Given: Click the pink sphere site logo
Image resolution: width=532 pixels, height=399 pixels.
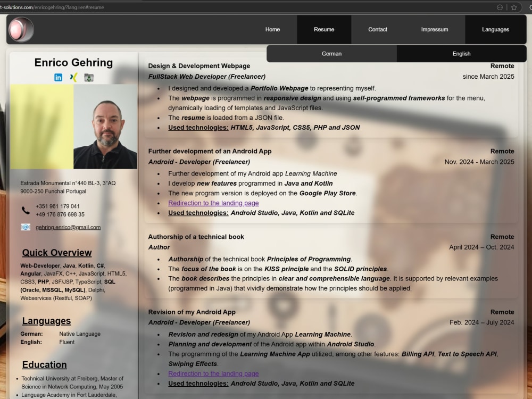Looking at the screenshot, I should pos(21,29).
